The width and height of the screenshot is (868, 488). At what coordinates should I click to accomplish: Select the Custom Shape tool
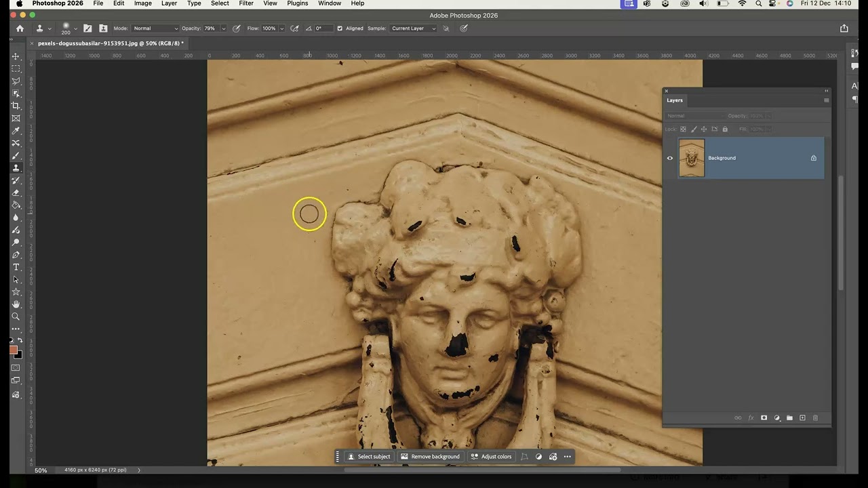click(x=16, y=291)
